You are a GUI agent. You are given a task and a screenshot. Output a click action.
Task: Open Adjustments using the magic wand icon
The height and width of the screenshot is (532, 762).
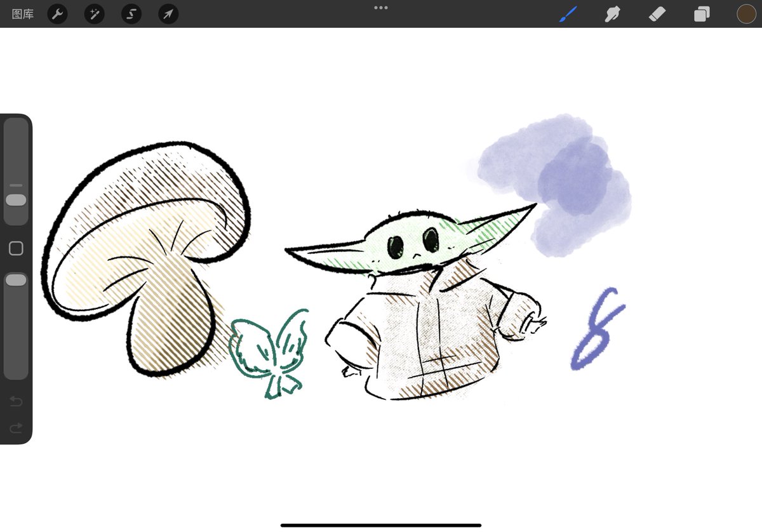point(94,13)
